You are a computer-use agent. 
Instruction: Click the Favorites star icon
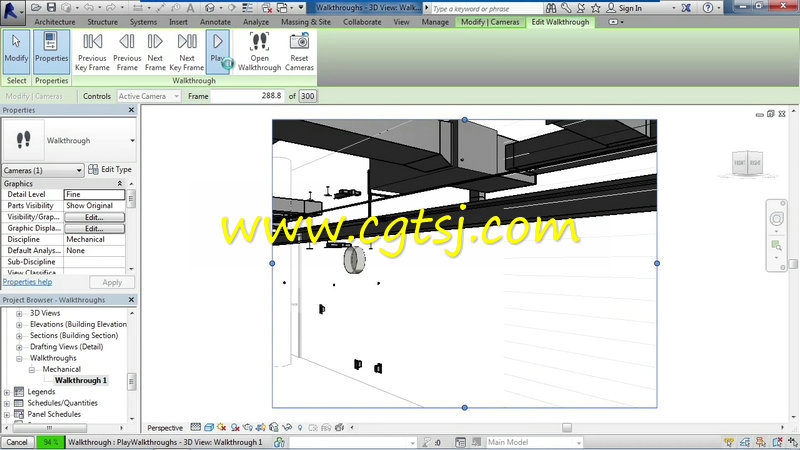coord(595,8)
